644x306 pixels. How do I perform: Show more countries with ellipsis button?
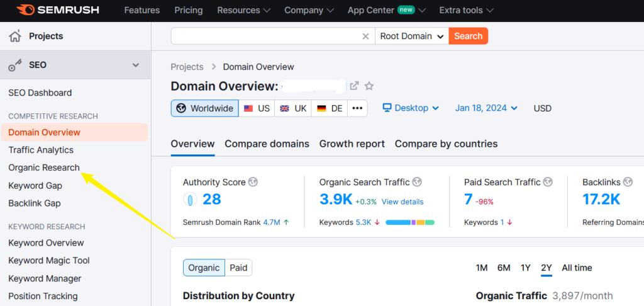point(357,108)
